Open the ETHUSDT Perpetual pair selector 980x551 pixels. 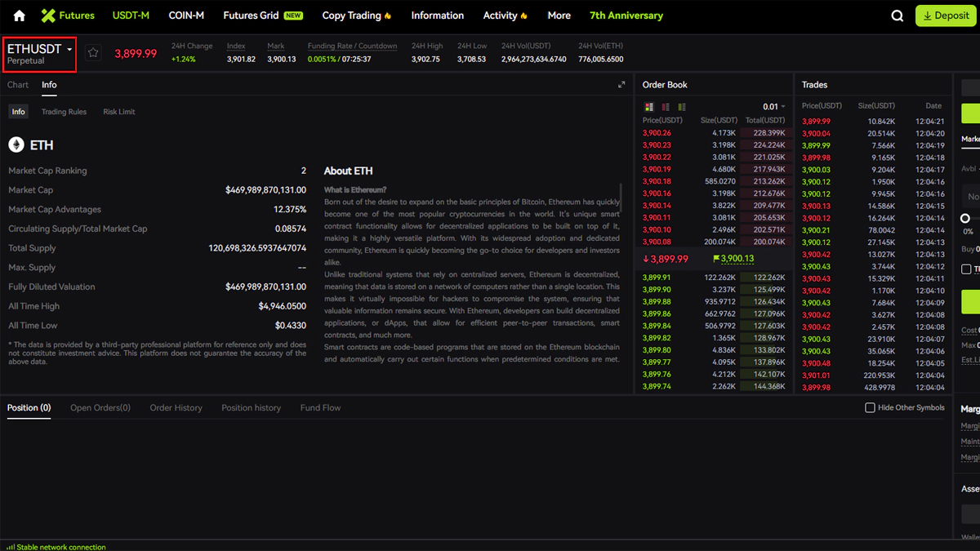(40, 54)
